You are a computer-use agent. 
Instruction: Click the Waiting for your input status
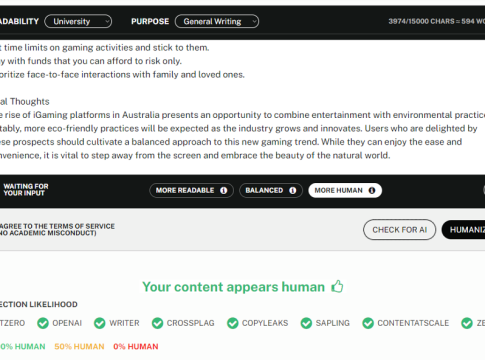pyautogui.click(x=26, y=190)
